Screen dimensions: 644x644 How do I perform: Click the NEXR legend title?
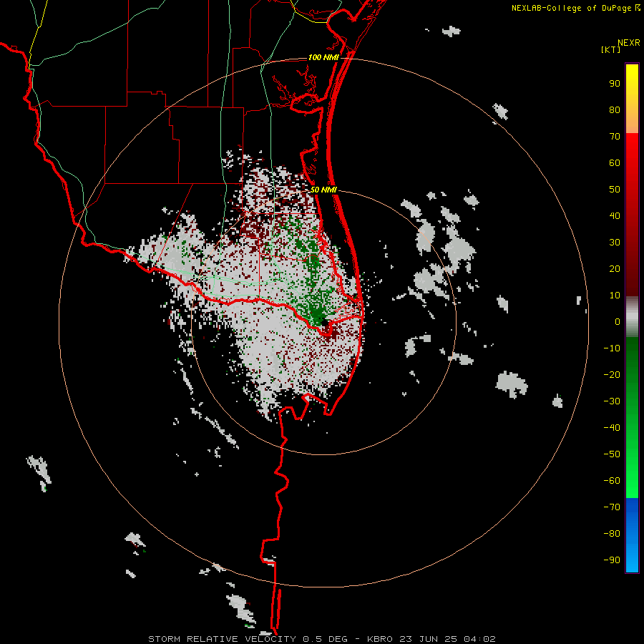(628, 43)
